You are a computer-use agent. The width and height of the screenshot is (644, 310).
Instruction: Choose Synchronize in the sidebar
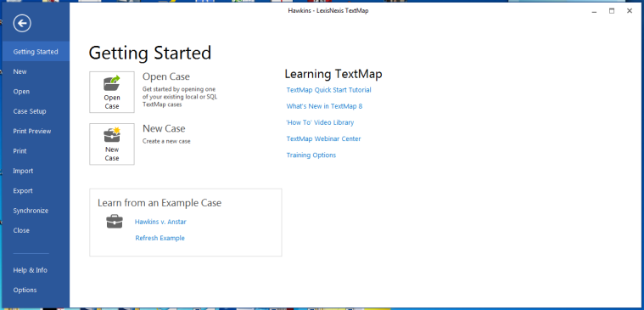tap(31, 211)
